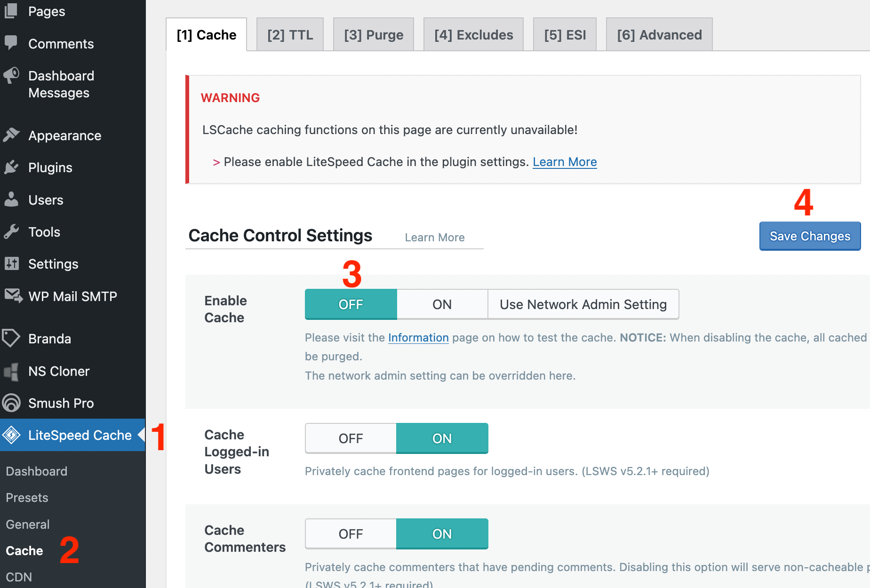Click the Comments speech bubble icon
This screenshot has width=870, height=588.
tap(11, 43)
